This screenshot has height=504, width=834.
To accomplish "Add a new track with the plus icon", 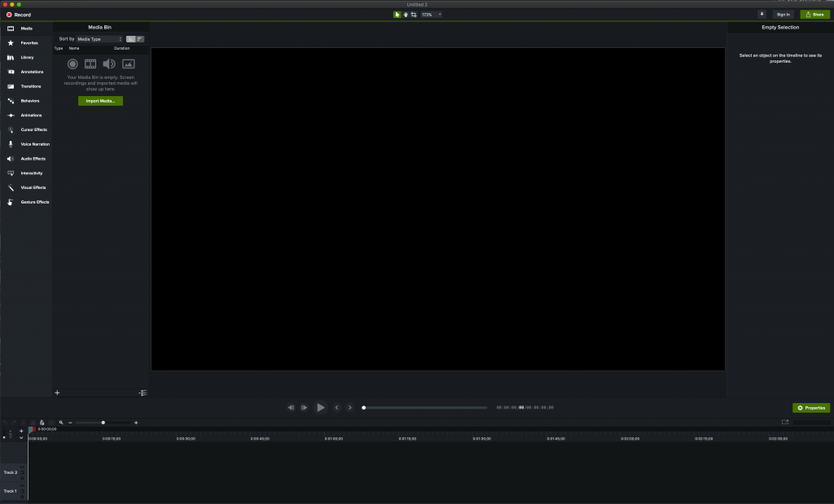I will pyautogui.click(x=21, y=431).
